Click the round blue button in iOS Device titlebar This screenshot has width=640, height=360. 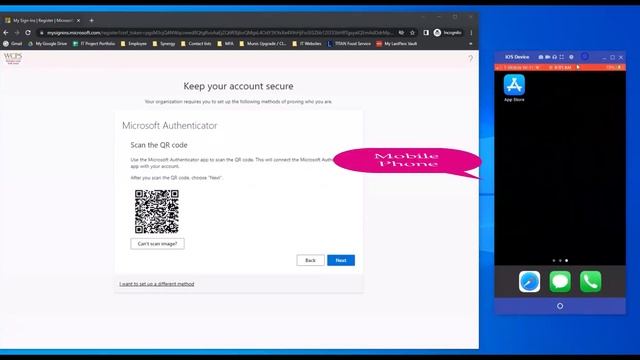click(x=585, y=57)
